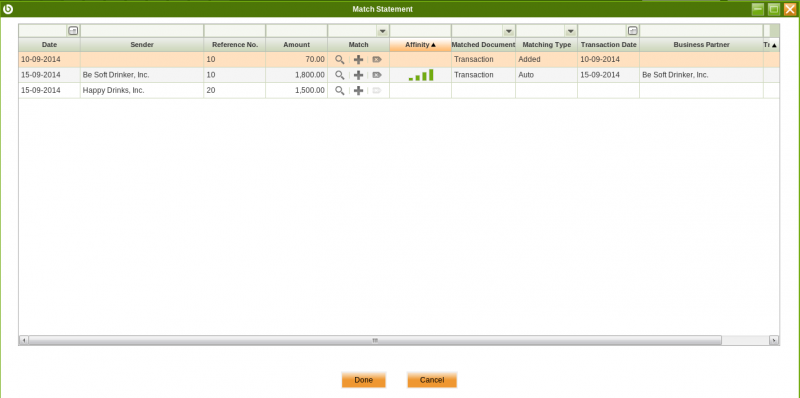Search match for the 70.00 amount row
This screenshot has height=398, width=800.
339,60
